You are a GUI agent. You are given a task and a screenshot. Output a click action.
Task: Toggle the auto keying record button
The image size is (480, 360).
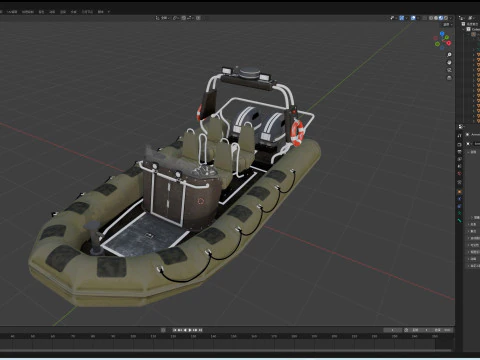163,330
